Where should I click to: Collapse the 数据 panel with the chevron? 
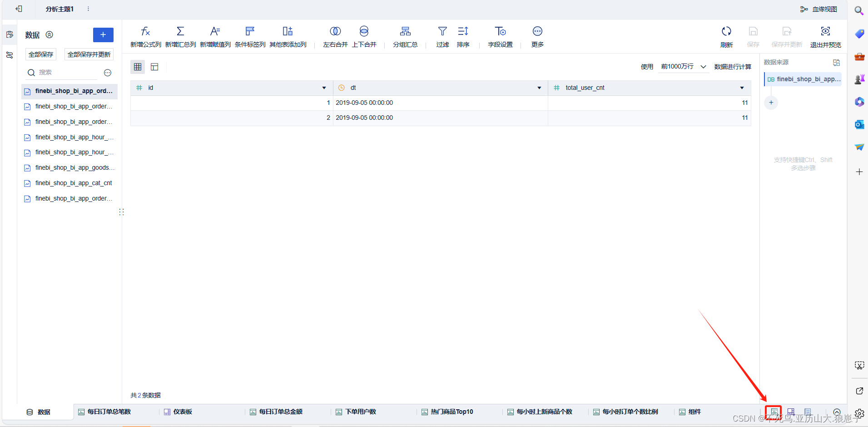pos(50,34)
